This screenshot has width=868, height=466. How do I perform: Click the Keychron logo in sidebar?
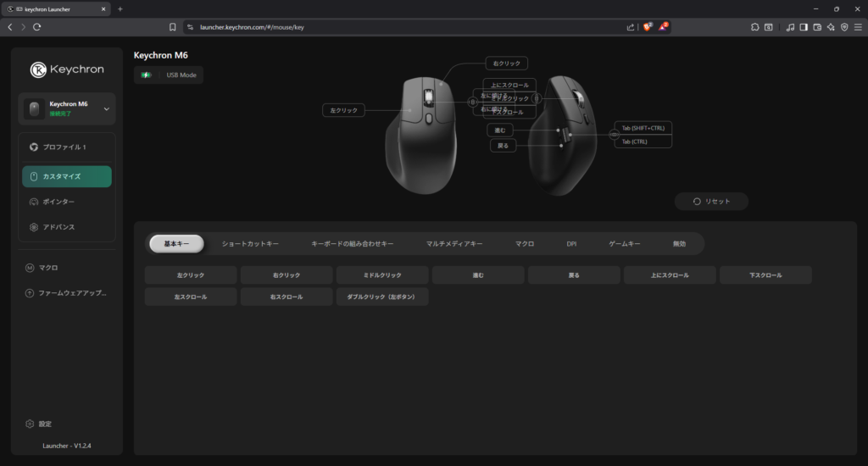pos(66,69)
